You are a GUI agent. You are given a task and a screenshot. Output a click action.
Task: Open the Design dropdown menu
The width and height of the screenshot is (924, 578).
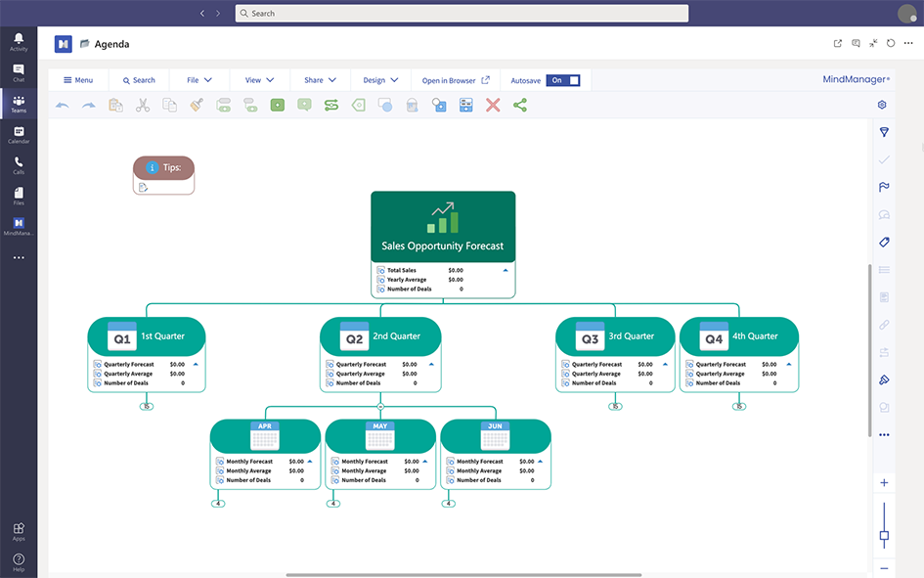coord(380,80)
